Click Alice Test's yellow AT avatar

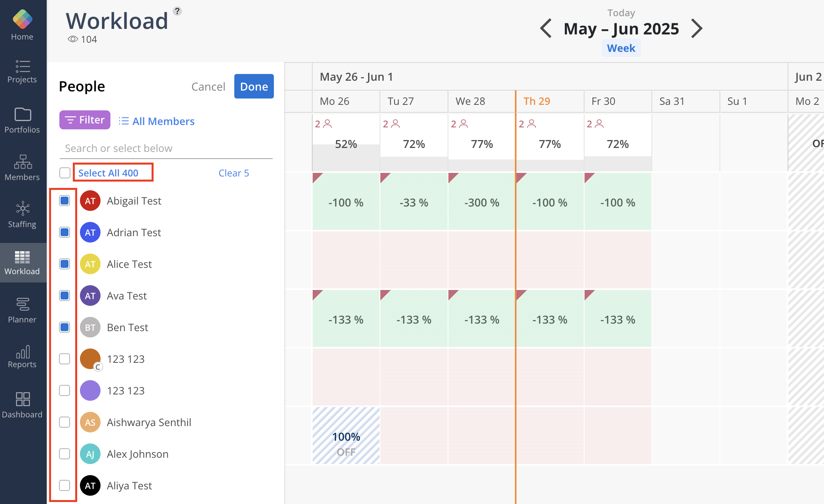90,264
